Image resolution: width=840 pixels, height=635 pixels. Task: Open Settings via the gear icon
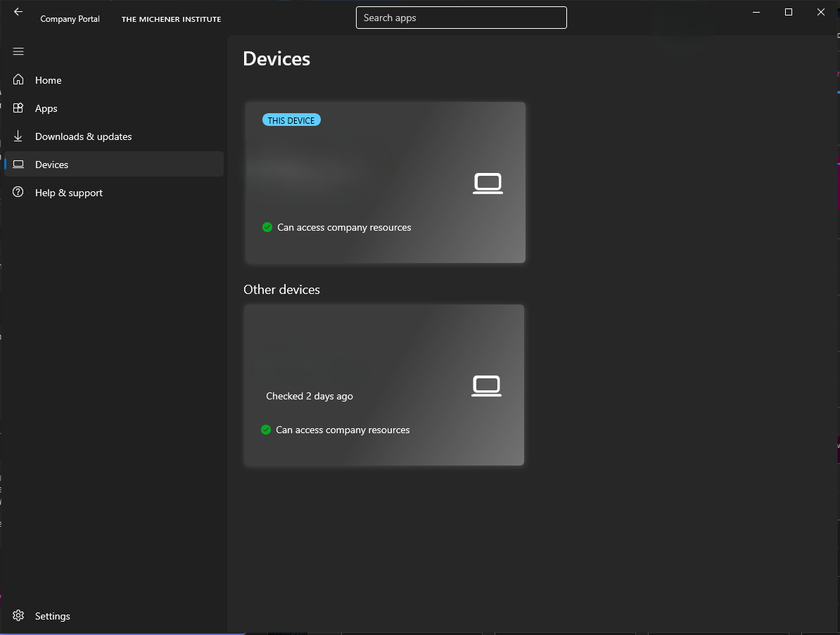(18, 616)
